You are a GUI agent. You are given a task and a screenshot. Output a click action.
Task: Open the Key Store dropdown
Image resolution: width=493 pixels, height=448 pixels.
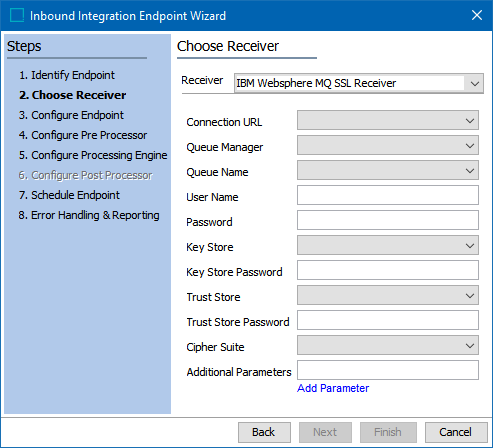coord(388,245)
